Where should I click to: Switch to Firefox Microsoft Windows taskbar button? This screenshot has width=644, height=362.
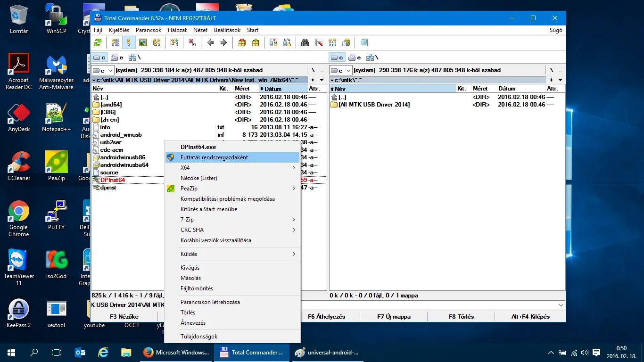click(177, 352)
